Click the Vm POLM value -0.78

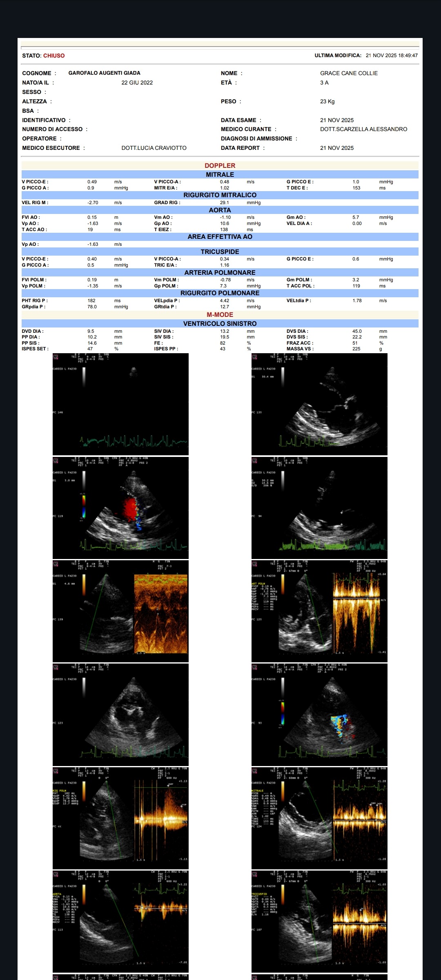coord(225,280)
